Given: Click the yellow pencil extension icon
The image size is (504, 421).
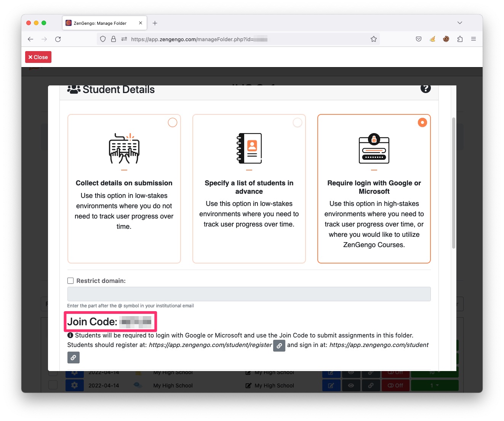Looking at the screenshot, I should pos(432,39).
